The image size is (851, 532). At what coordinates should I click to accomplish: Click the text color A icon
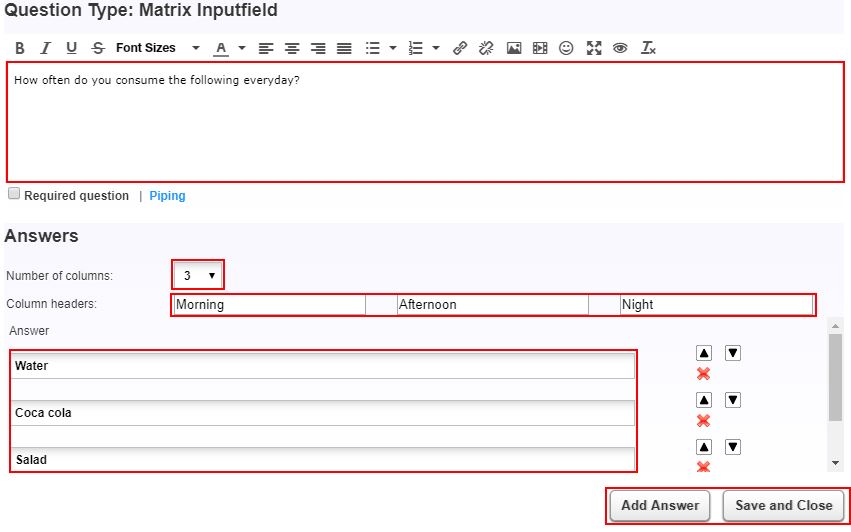[220, 48]
